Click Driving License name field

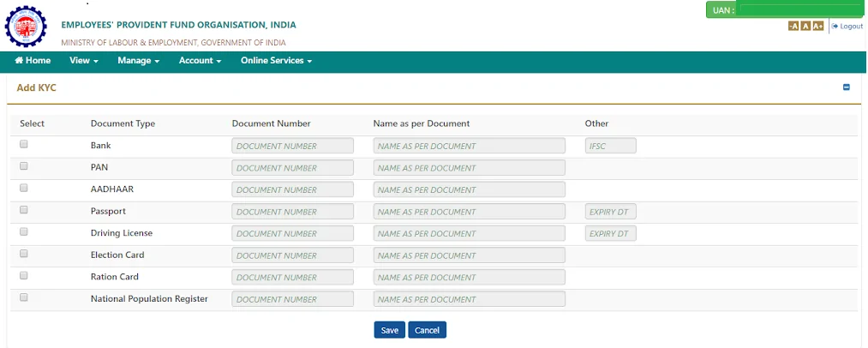click(x=470, y=233)
